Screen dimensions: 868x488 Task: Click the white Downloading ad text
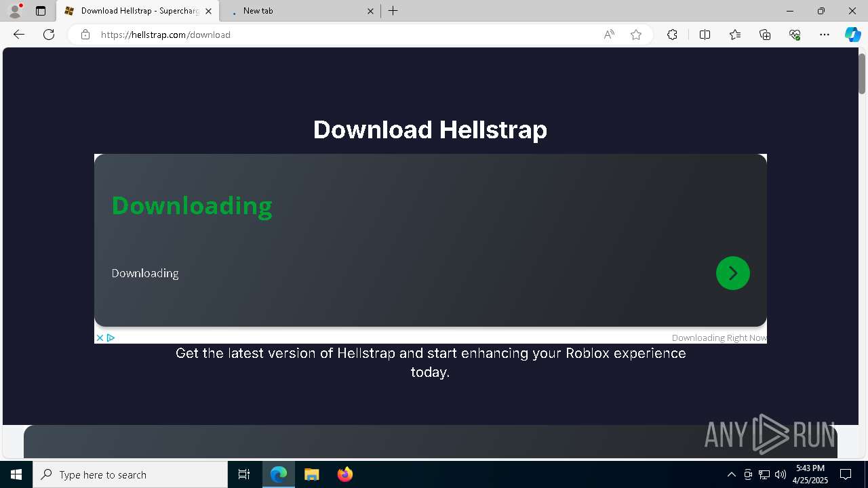tap(145, 273)
